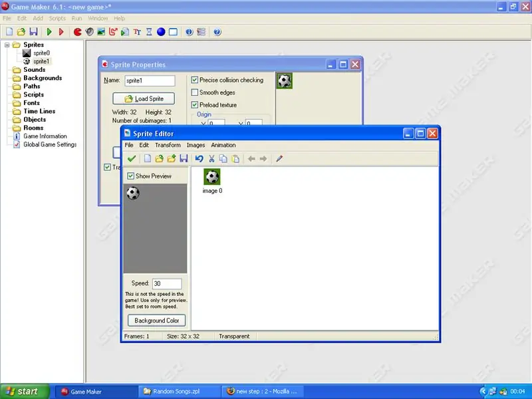The width and height of the screenshot is (532, 399).
Task: Open game information from toolbar icon
Action: 190,32
